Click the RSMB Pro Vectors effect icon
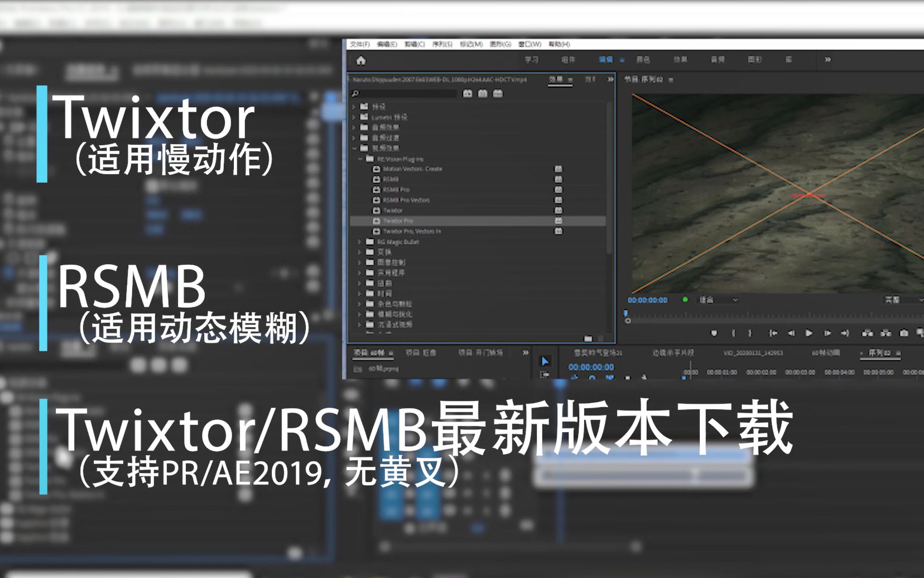The height and width of the screenshot is (578, 924). pos(377,200)
